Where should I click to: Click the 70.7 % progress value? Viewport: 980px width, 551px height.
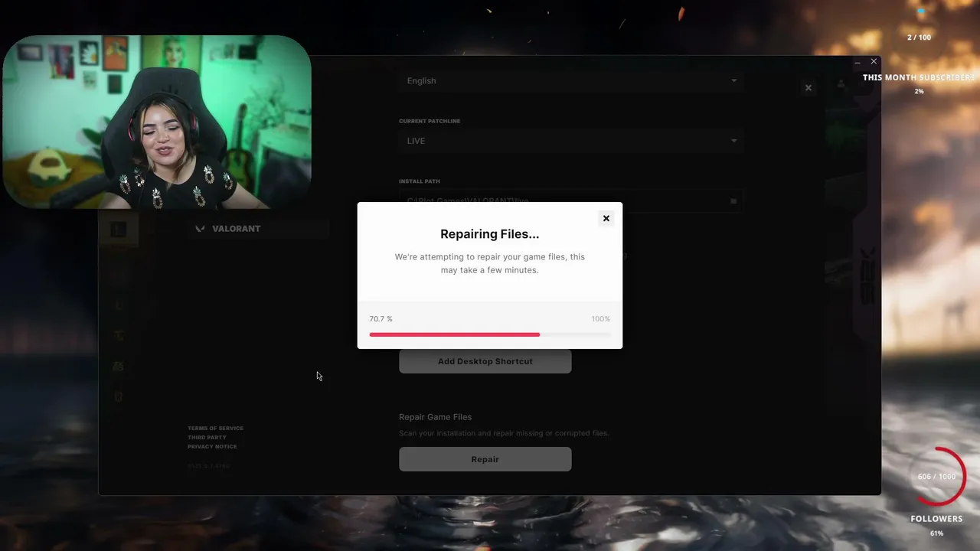(381, 318)
